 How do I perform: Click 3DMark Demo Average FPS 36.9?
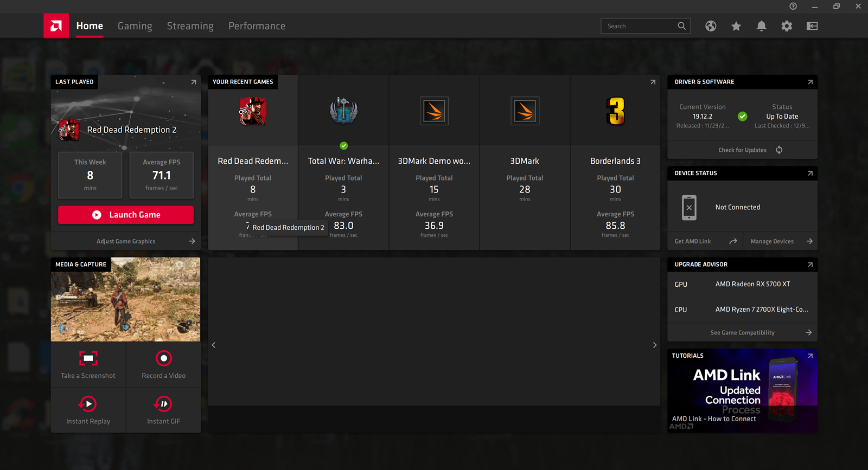(434, 225)
